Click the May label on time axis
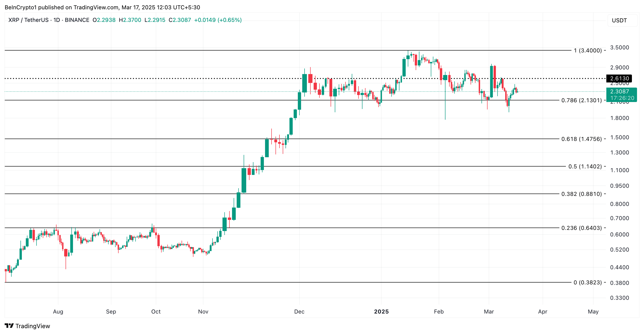Image resolution: width=644 pixels, height=334 pixels. 593,312
